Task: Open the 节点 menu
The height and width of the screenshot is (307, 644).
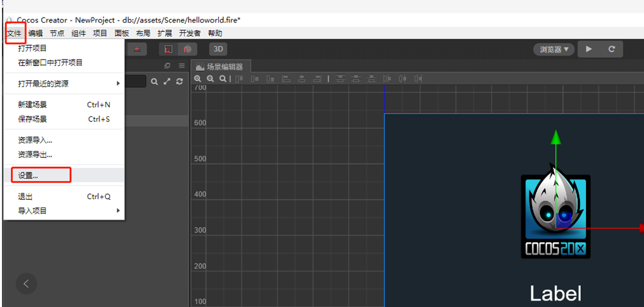Action: pos(57,34)
